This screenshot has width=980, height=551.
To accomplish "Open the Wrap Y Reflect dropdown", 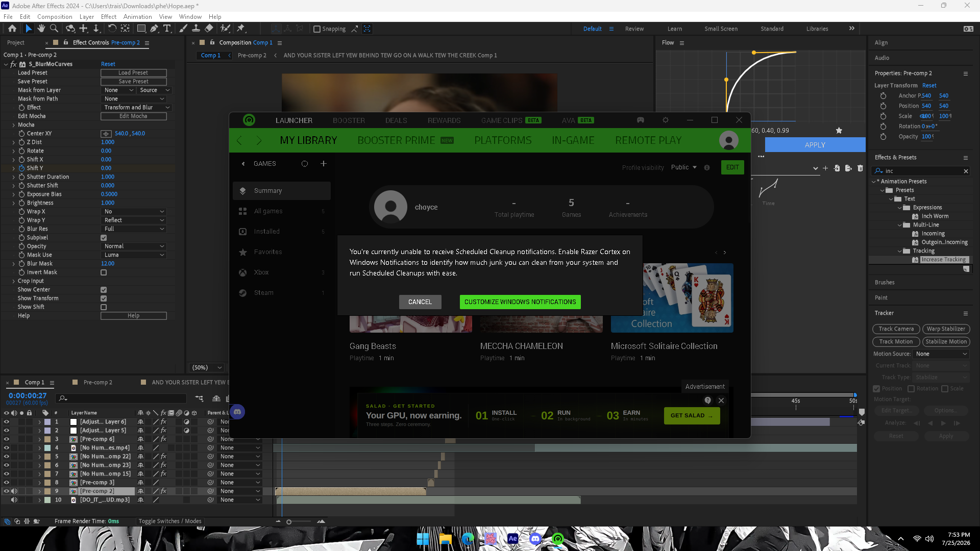I will (x=134, y=220).
